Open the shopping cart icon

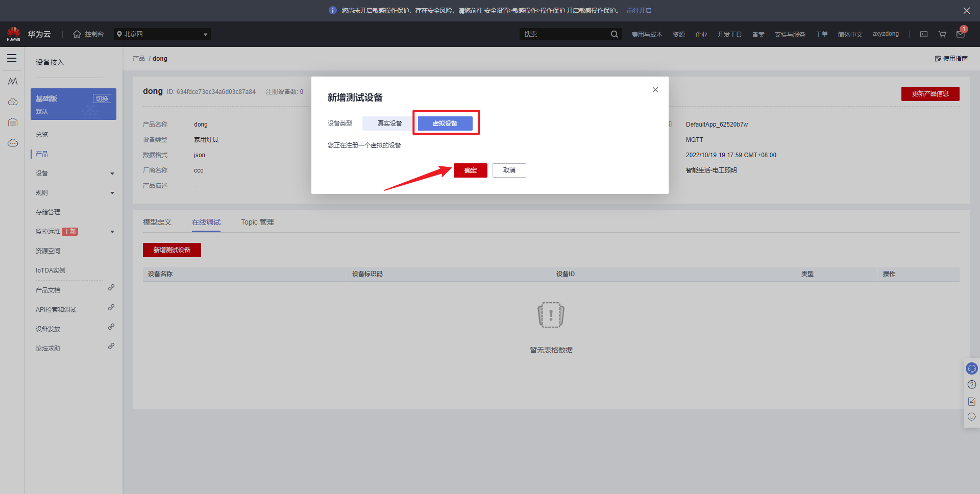(x=942, y=34)
